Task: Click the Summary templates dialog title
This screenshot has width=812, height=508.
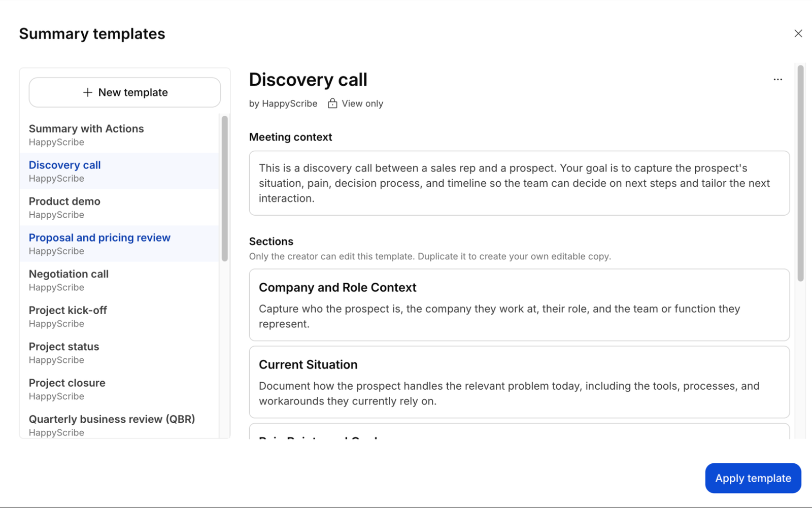Action: click(x=92, y=33)
